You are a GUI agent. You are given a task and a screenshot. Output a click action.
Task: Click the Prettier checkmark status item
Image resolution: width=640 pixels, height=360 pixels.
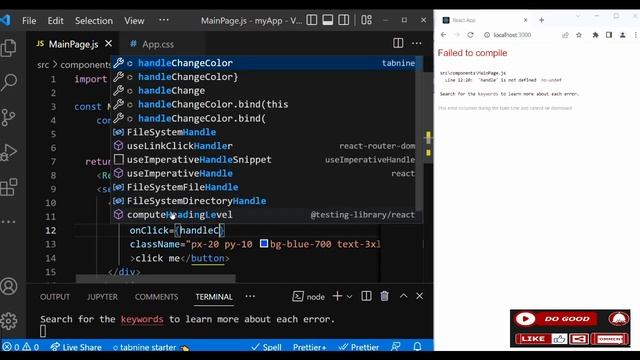point(359,347)
